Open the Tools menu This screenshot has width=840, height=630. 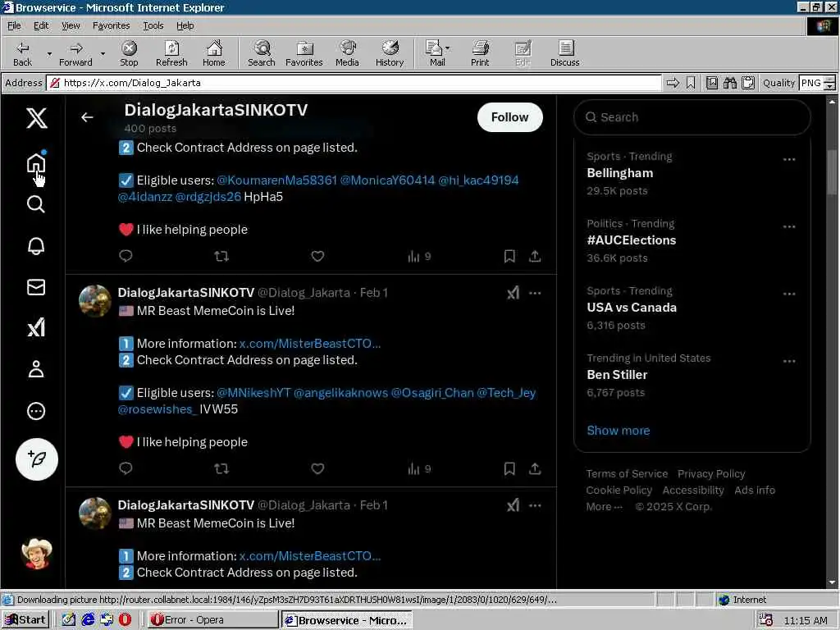[153, 25]
